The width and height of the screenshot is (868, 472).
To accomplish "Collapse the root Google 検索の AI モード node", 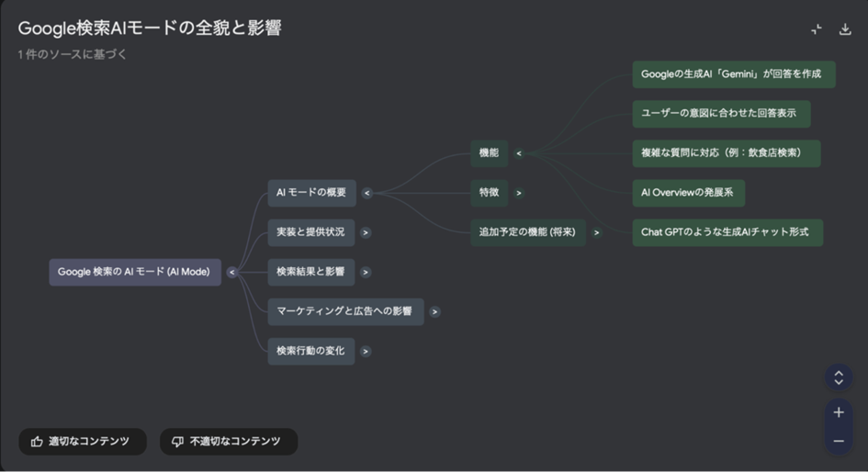I will point(232,272).
